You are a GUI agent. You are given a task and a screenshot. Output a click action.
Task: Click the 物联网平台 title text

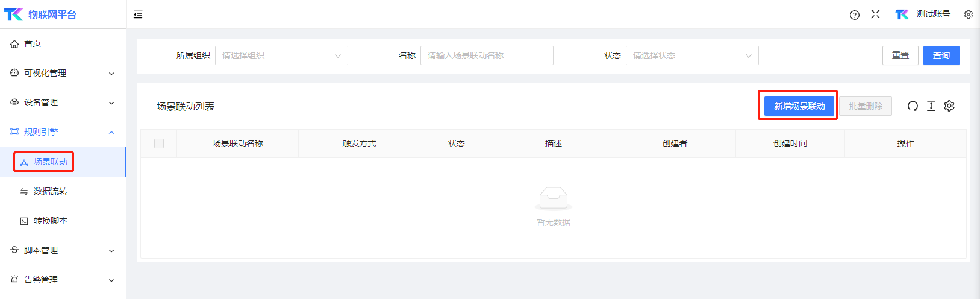(x=52, y=14)
